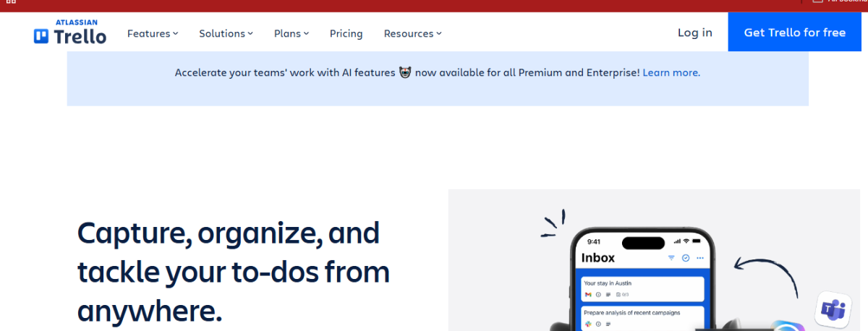Select the 'Your stay in Austin' card
This screenshot has height=331, width=868.
[642, 288]
